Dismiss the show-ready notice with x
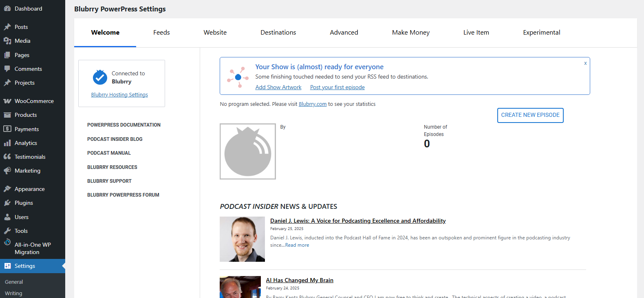Image resolution: width=644 pixels, height=298 pixels. point(585,63)
